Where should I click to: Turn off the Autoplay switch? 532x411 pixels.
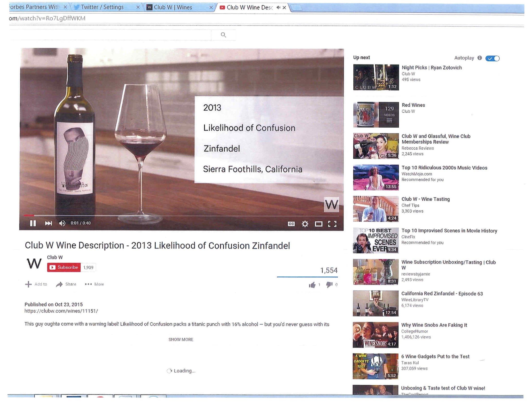pos(492,58)
